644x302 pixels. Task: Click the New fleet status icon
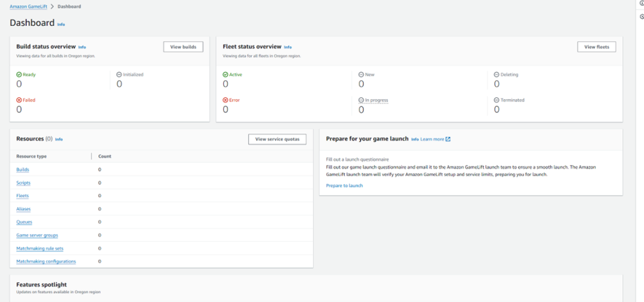tap(361, 75)
